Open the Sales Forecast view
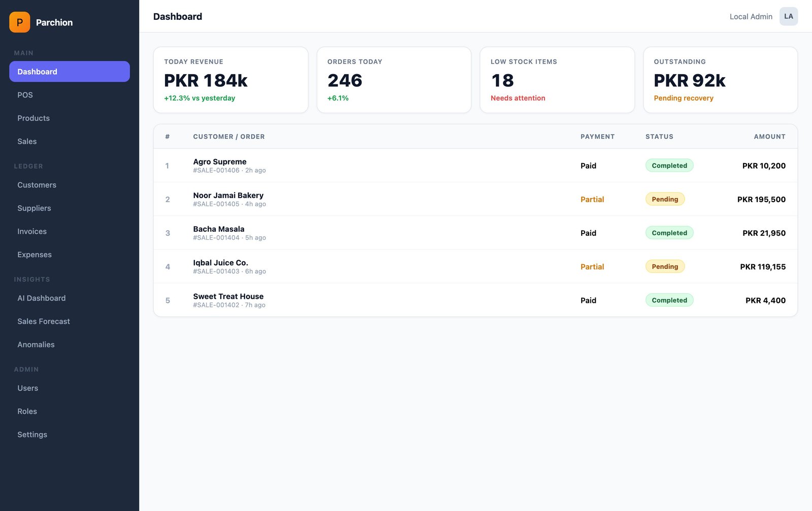Screen dimensions: 812x511 [44, 321]
